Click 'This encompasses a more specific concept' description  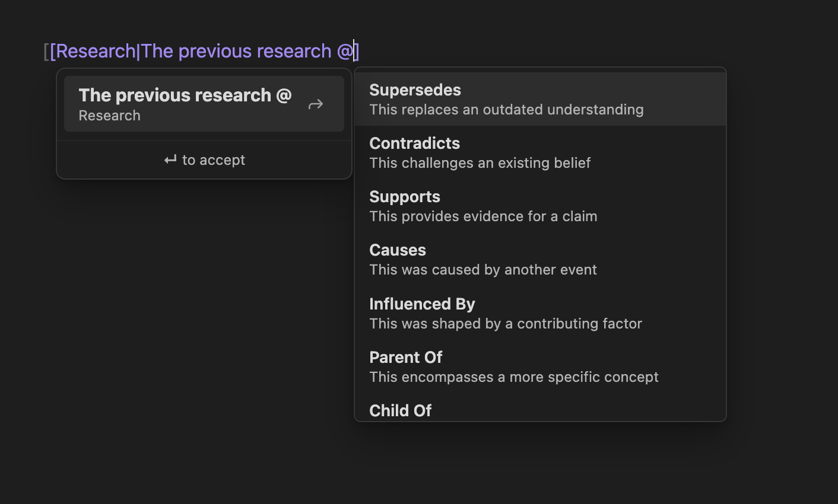(514, 377)
